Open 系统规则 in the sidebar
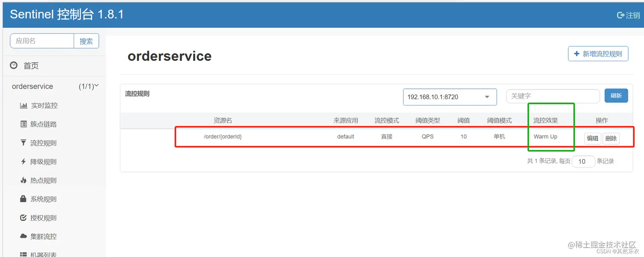The width and height of the screenshot is (644, 257). point(43,199)
